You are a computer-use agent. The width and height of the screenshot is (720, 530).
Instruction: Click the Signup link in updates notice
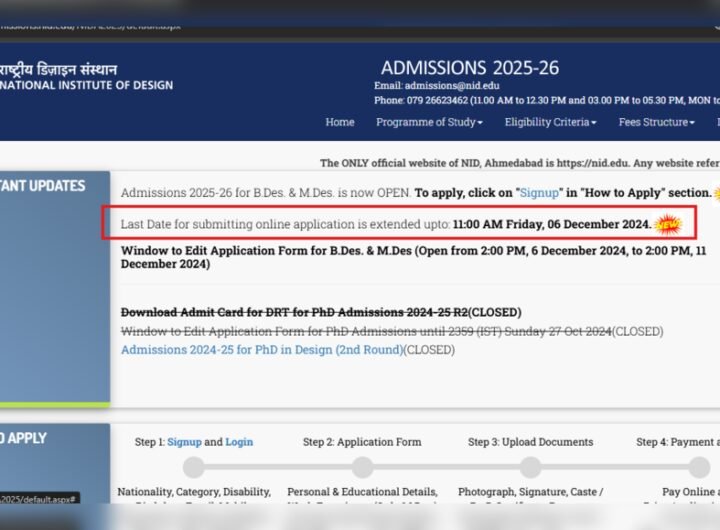point(539,193)
